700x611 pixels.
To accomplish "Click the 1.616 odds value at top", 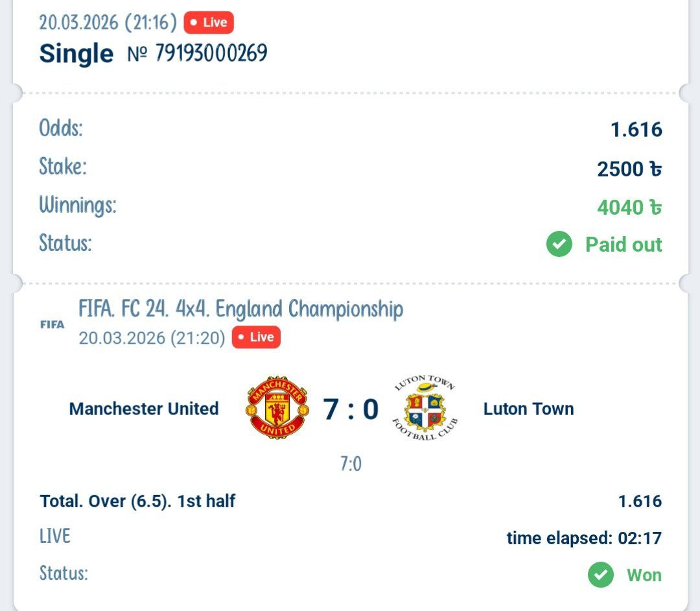I will pyautogui.click(x=636, y=130).
